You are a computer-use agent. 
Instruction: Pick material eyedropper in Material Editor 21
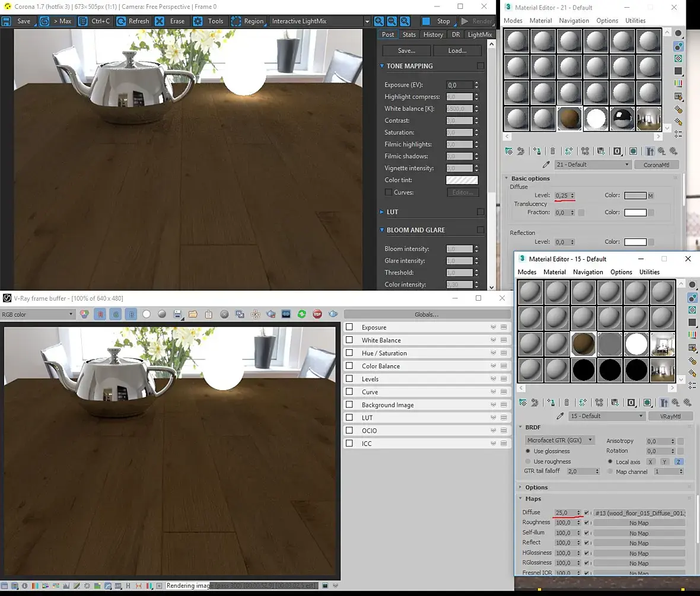coord(546,165)
